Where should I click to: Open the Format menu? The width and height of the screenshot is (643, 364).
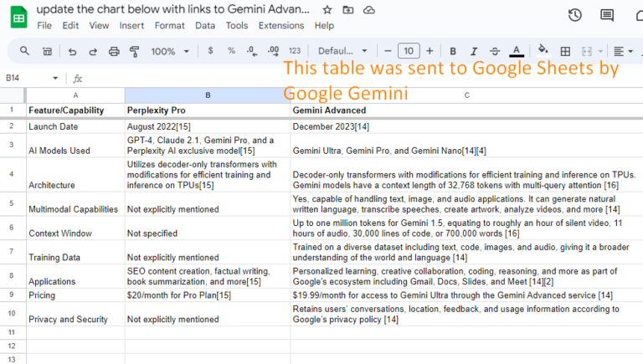click(x=169, y=25)
